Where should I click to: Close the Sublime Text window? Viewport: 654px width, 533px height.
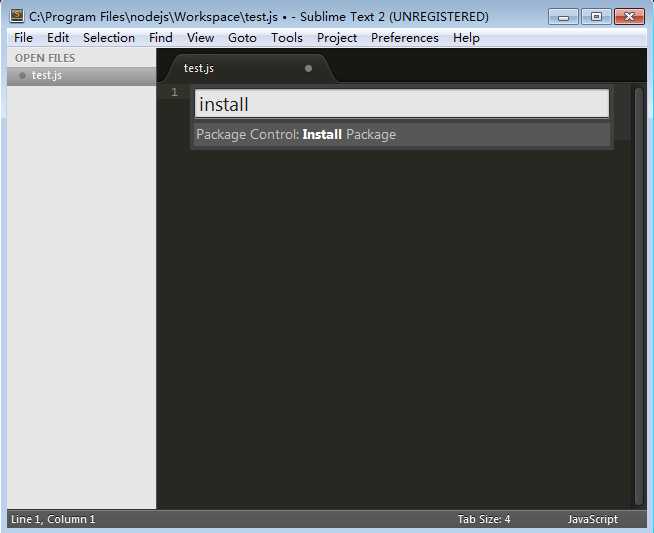629,17
